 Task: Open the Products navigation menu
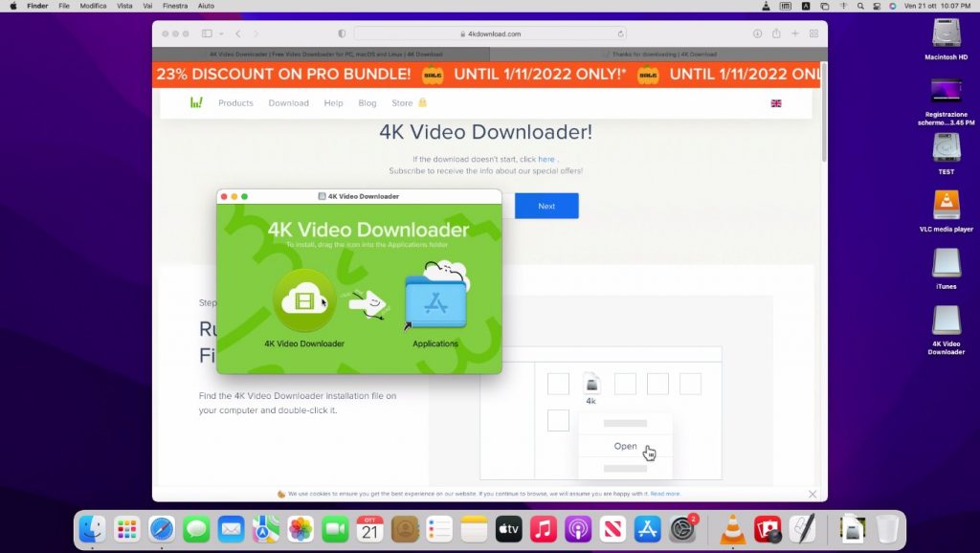point(235,102)
